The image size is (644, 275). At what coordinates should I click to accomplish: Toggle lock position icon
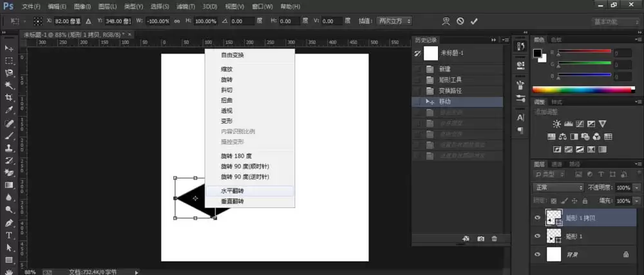tap(574, 201)
